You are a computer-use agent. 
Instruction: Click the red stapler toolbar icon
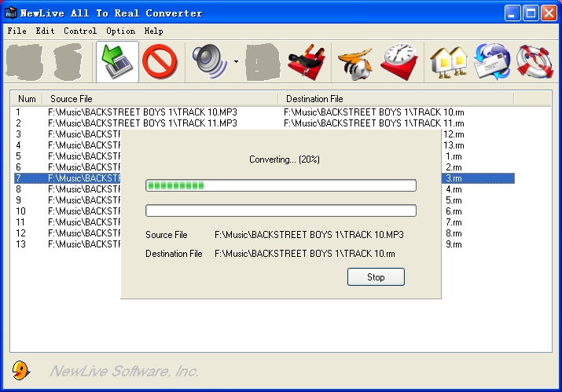click(x=307, y=62)
